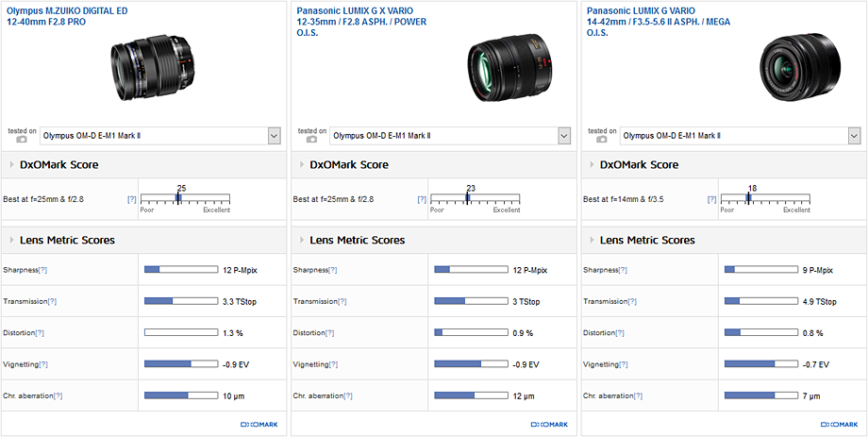Open the Panasonic LUMIX G VARIO 14-42mm link
The height and width of the screenshot is (437, 868).
(x=659, y=22)
